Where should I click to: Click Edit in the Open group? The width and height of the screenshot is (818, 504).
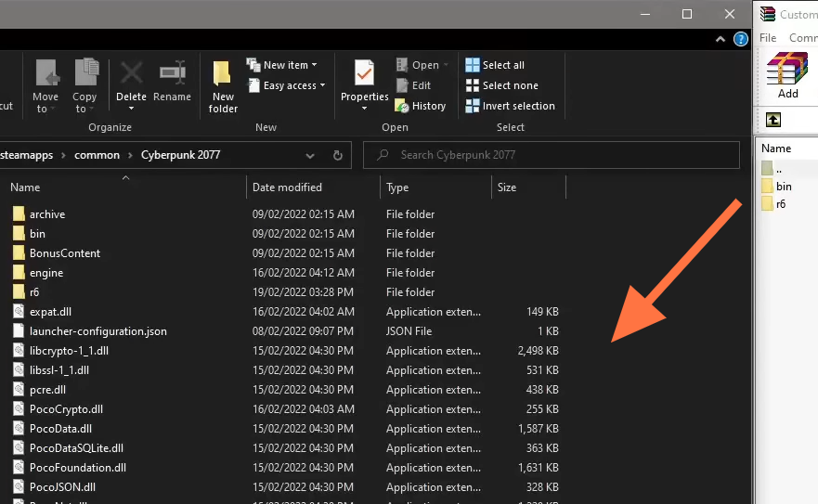click(413, 85)
